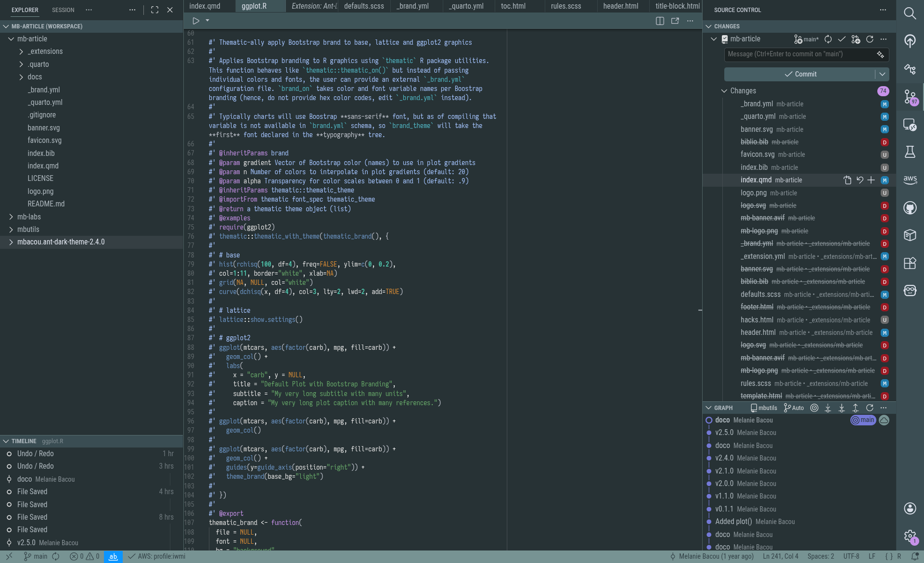This screenshot has height=563, width=924.
Task: Open run options dropdown next to play icon
Action: [x=207, y=21]
